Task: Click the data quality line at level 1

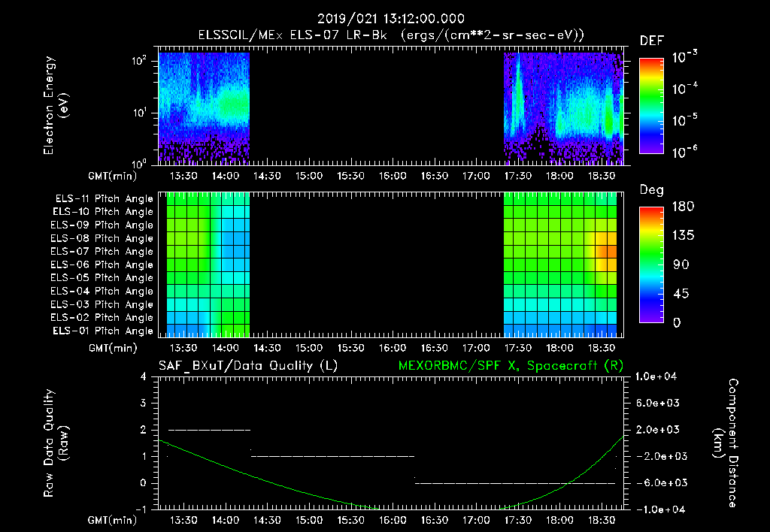Action: pos(333,456)
